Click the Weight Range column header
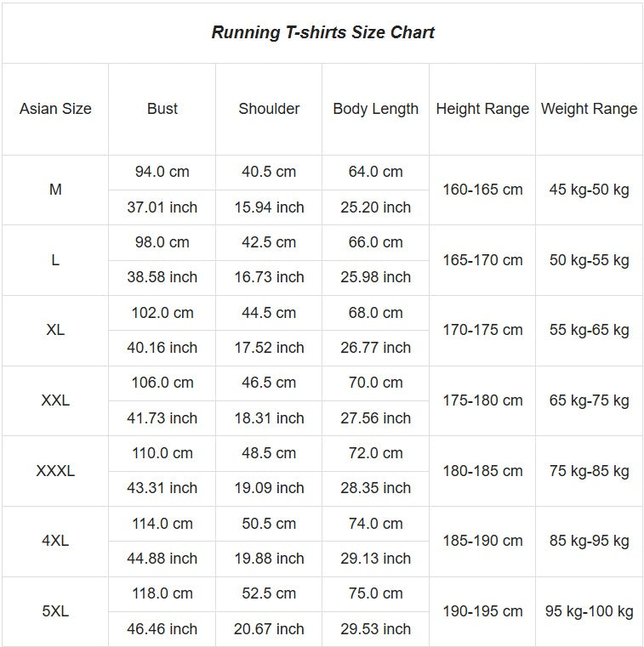 589,109
